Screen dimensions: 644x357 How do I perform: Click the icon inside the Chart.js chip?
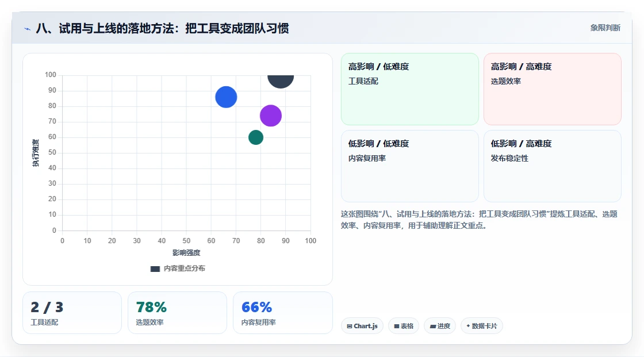pyautogui.click(x=350, y=326)
